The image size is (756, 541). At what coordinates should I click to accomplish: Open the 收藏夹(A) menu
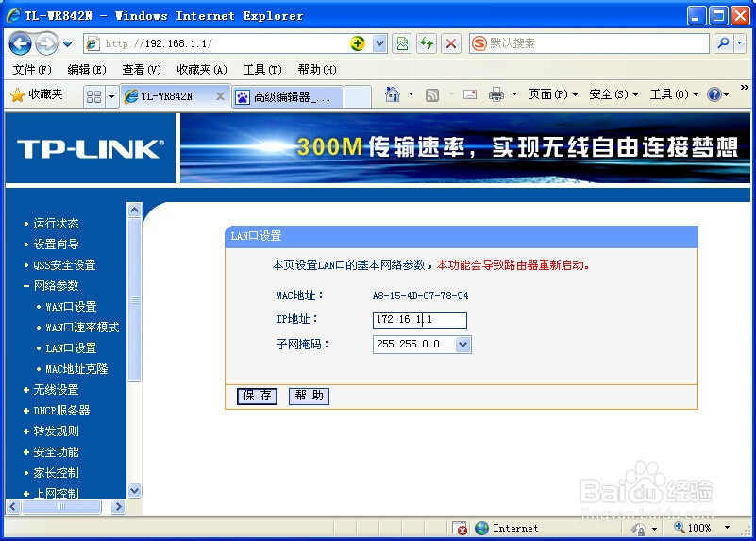(202, 70)
